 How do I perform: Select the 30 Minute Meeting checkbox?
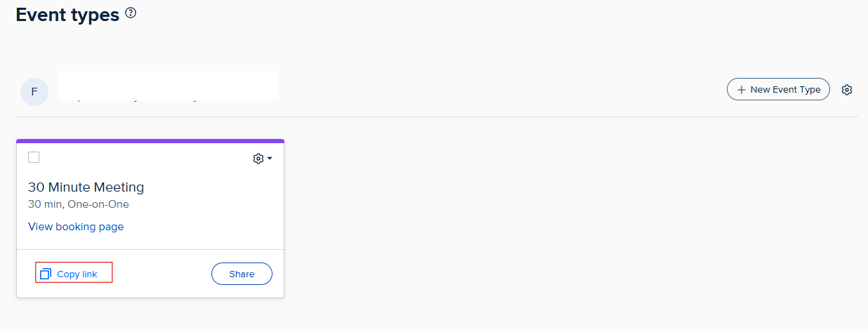pyautogui.click(x=34, y=157)
